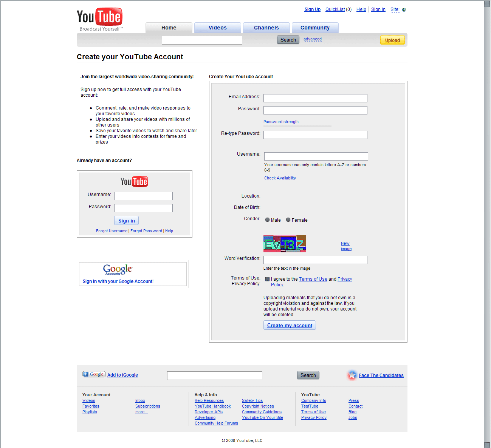Go to the Channels tab
The height and width of the screenshot is (448, 491).
coord(266,28)
